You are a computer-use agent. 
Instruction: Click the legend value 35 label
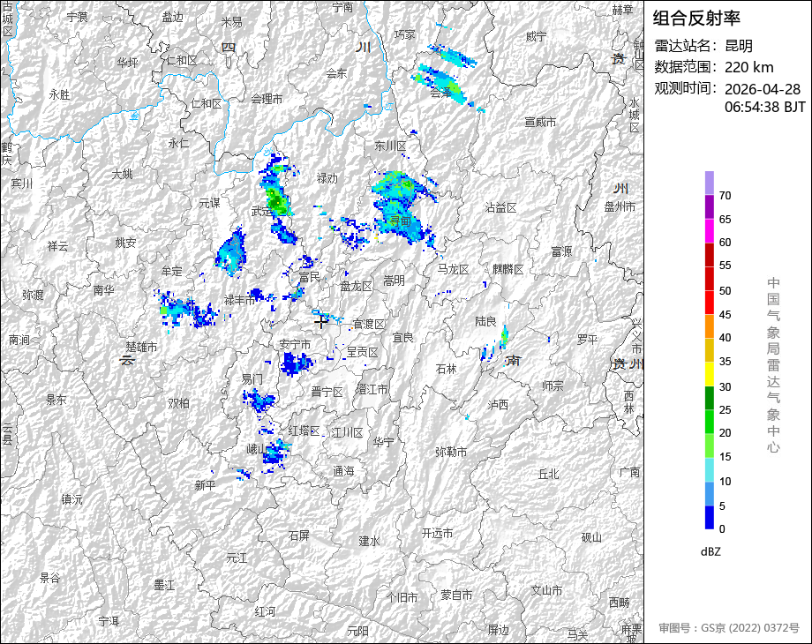point(725,362)
